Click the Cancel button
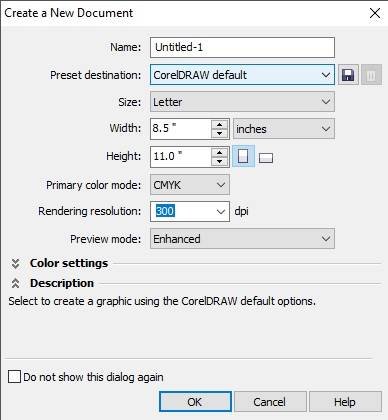Image resolution: width=388 pixels, height=420 pixels. click(270, 402)
